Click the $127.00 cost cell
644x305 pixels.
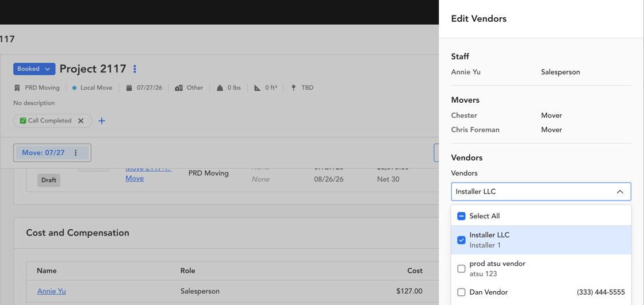[x=409, y=291]
